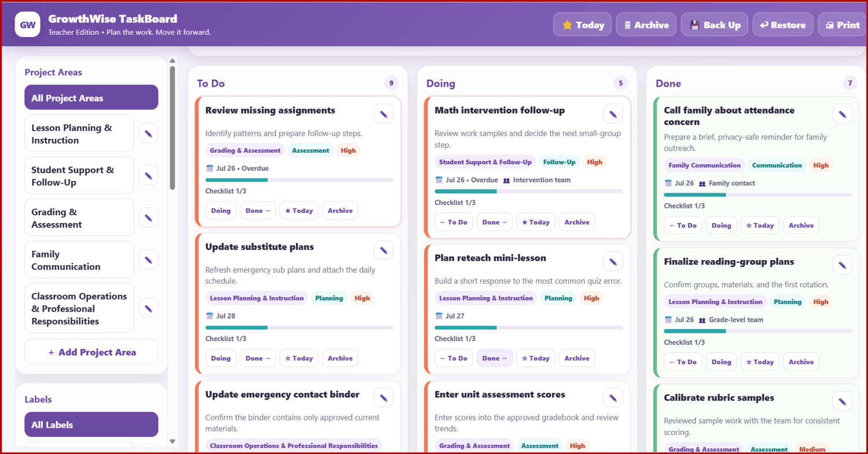Click Add Project Area button
868x454 pixels.
click(x=91, y=352)
